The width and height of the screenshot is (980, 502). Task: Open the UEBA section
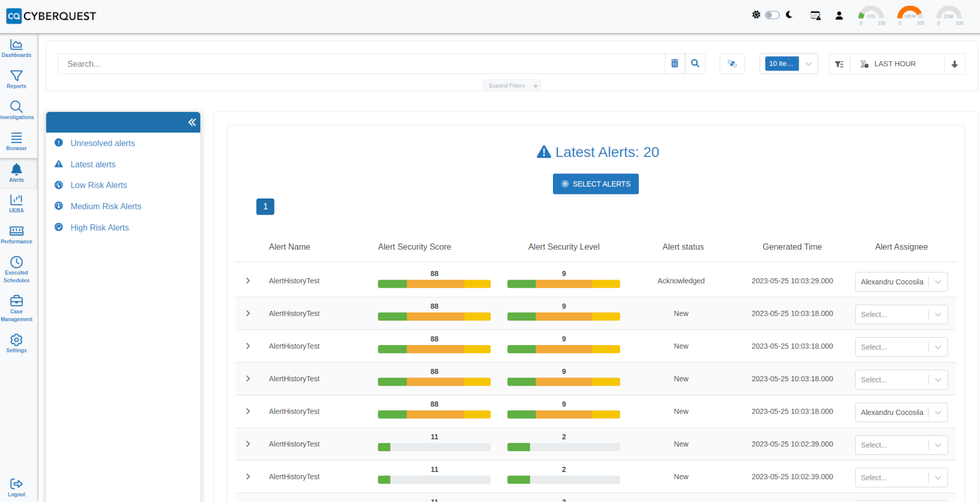point(17,204)
